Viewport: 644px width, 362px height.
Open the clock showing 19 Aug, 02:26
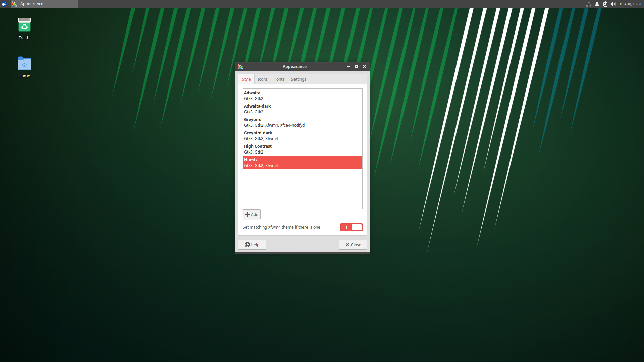point(631,4)
